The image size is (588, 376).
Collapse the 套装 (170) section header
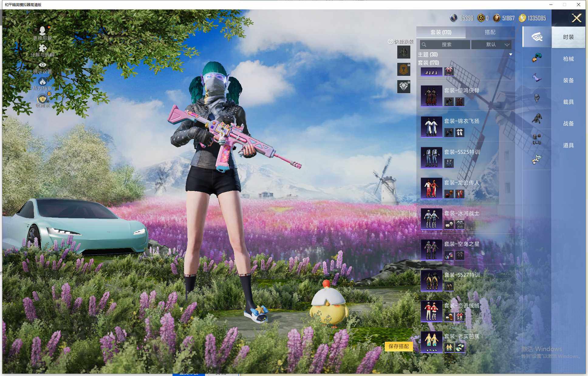click(x=428, y=63)
